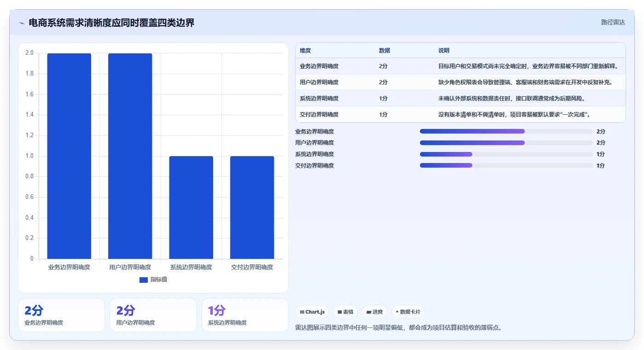Click the 业务边界明确度 progress bar

pyautogui.click(x=506, y=131)
